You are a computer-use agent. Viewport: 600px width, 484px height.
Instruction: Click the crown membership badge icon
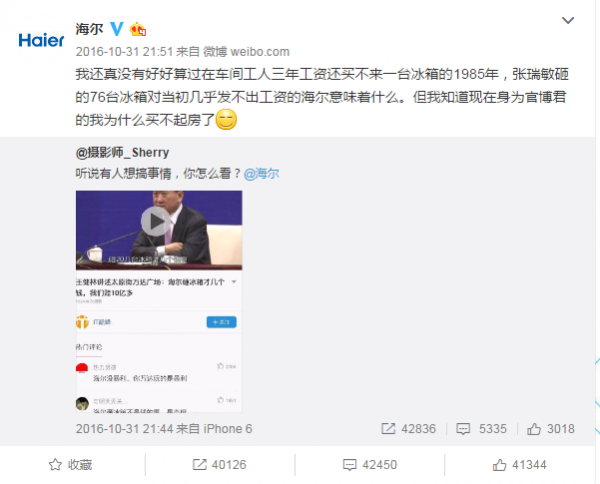[x=138, y=29]
